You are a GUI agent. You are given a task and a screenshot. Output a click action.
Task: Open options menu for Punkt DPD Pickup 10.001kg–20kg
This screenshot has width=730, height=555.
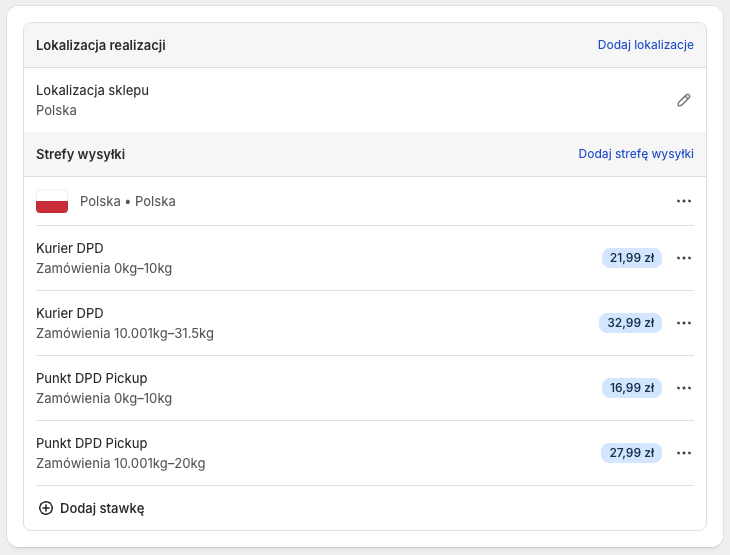[684, 453]
